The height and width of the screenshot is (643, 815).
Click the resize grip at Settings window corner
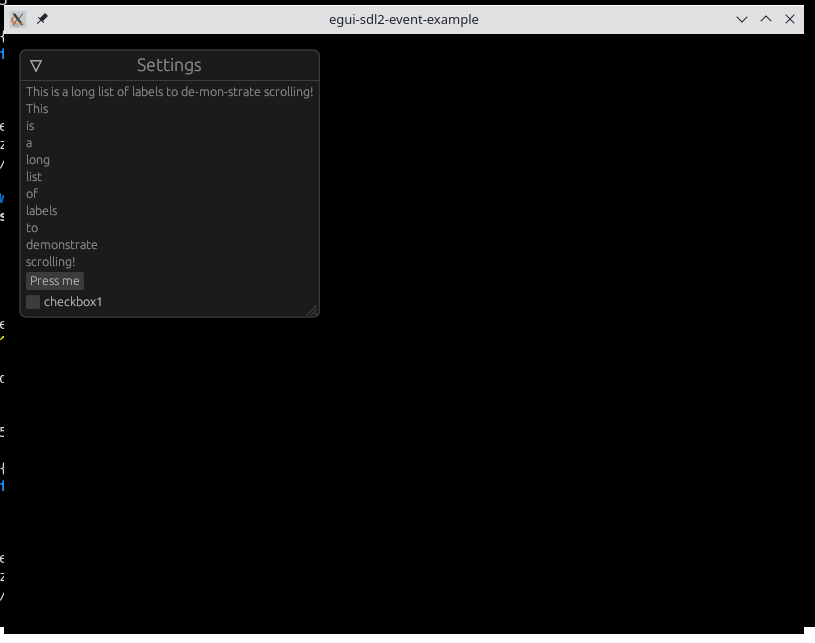coord(313,310)
